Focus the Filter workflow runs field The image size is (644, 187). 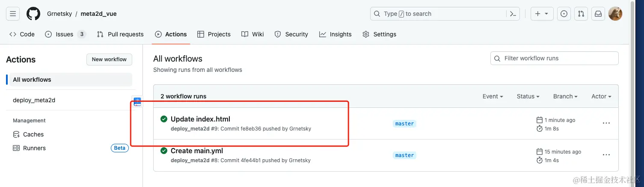click(554, 58)
